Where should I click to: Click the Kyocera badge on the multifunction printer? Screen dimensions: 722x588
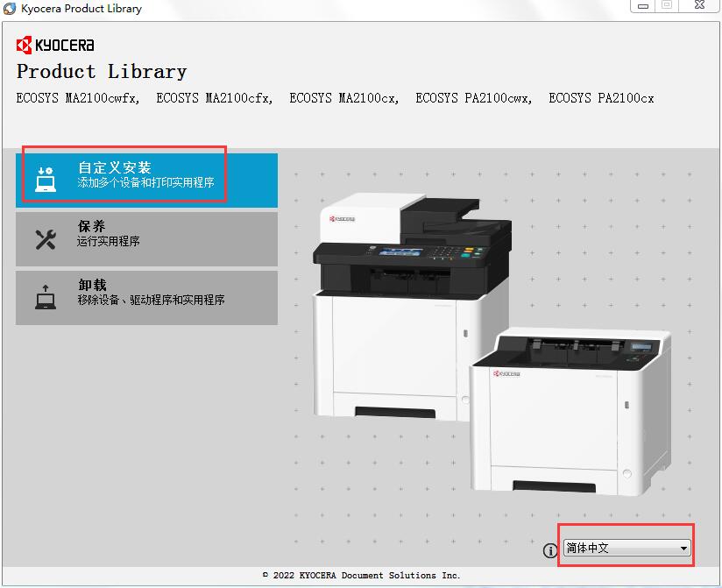point(342,219)
